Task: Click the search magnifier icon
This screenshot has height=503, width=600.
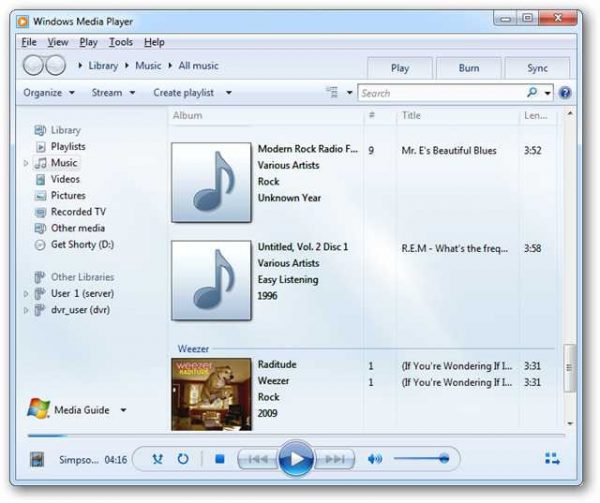Action: (x=532, y=93)
